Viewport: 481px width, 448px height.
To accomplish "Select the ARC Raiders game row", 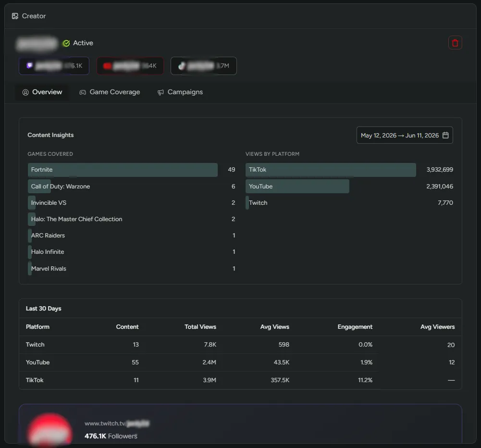I will tap(131, 236).
